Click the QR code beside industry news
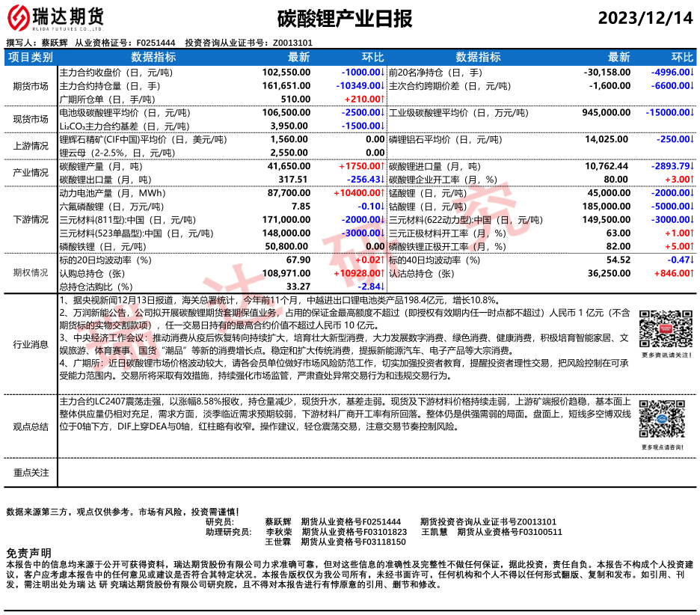This screenshot has height=615, width=700. click(x=663, y=326)
